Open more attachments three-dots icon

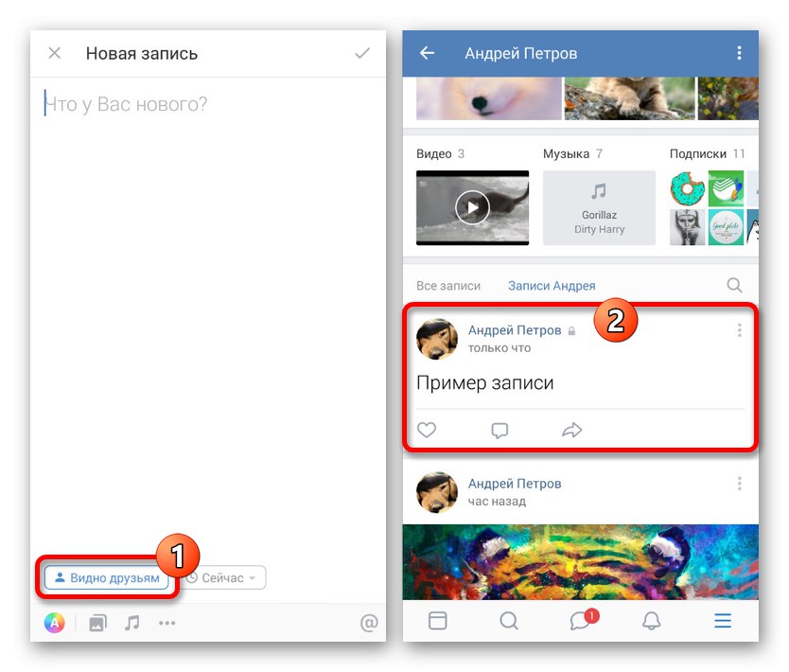(167, 623)
